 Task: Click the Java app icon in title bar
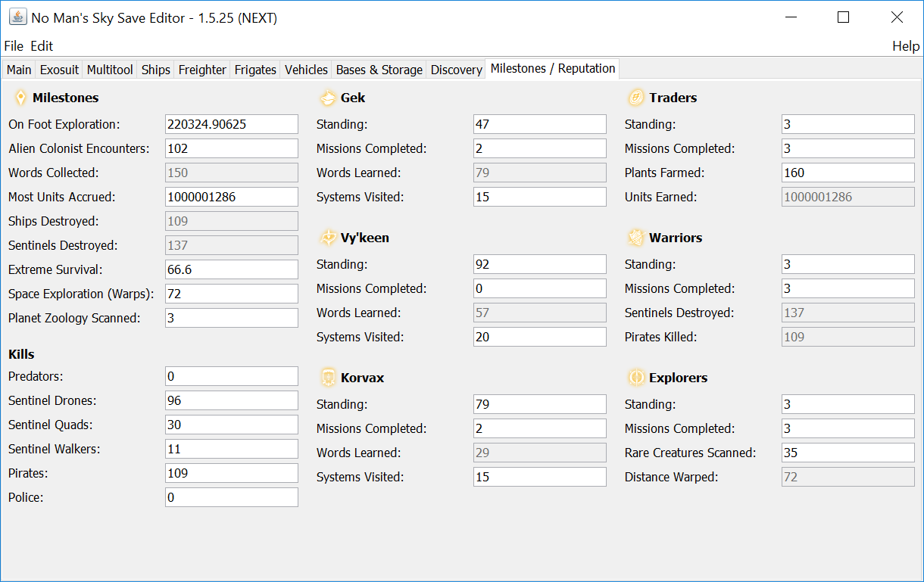(17, 17)
